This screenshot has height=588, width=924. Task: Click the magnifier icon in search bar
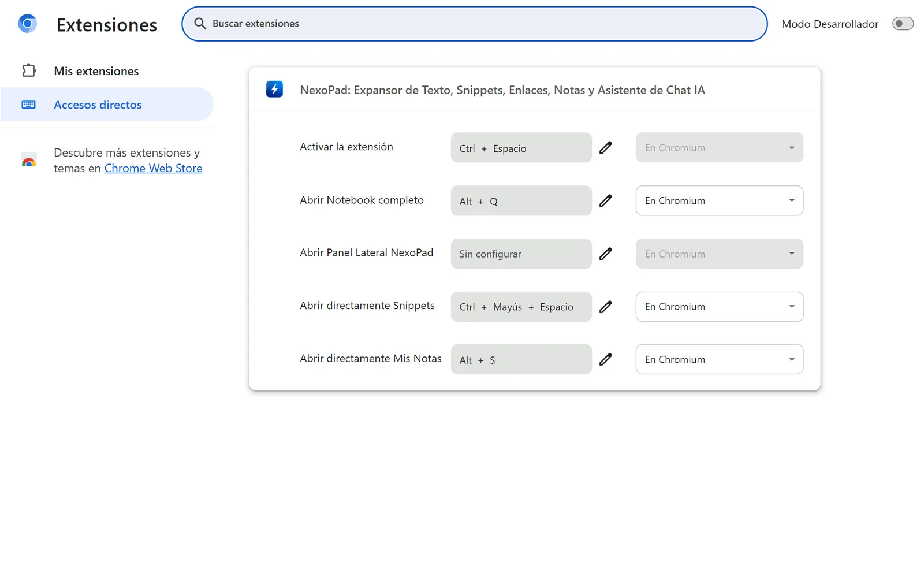[x=200, y=24]
